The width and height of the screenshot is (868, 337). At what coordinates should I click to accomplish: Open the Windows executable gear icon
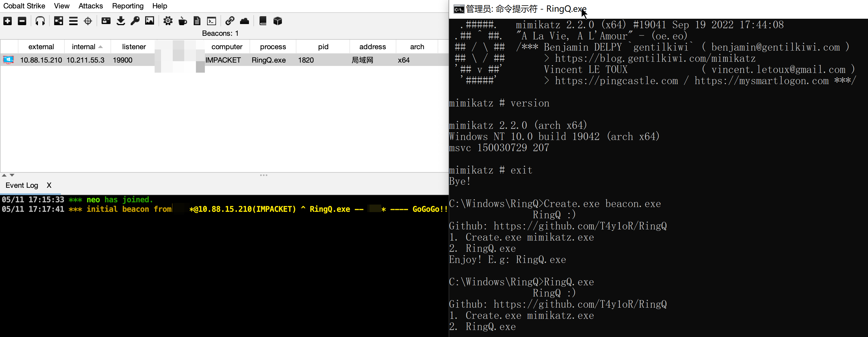[x=168, y=21]
